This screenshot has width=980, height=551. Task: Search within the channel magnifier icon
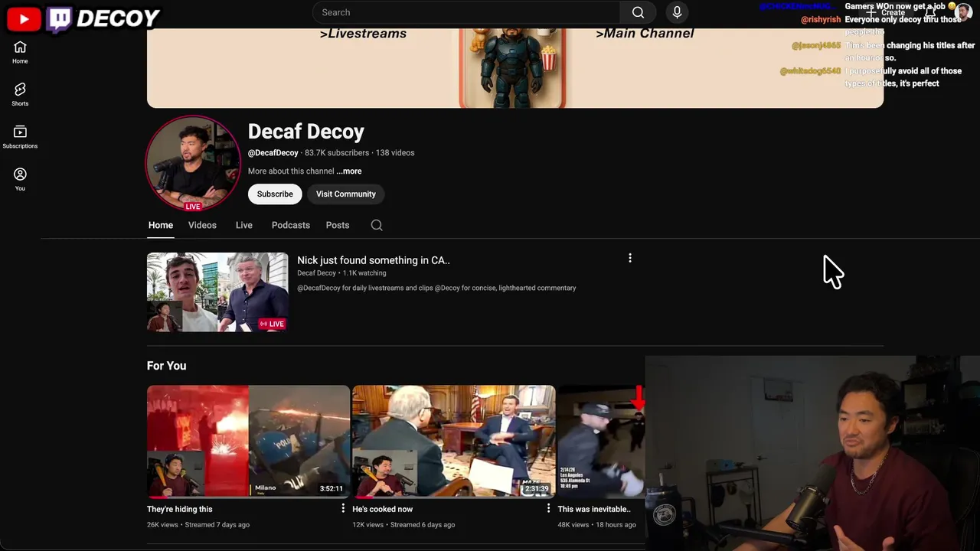click(x=377, y=225)
